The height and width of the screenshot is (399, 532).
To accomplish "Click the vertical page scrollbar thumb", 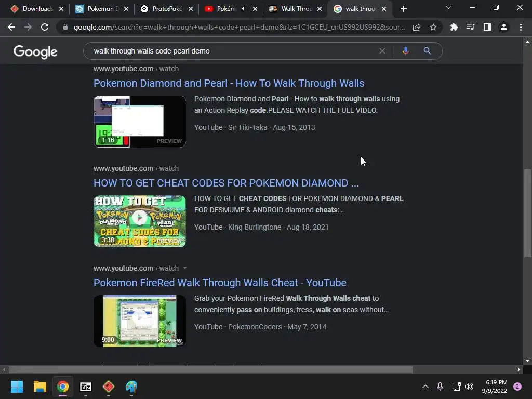I will coord(527,212).
